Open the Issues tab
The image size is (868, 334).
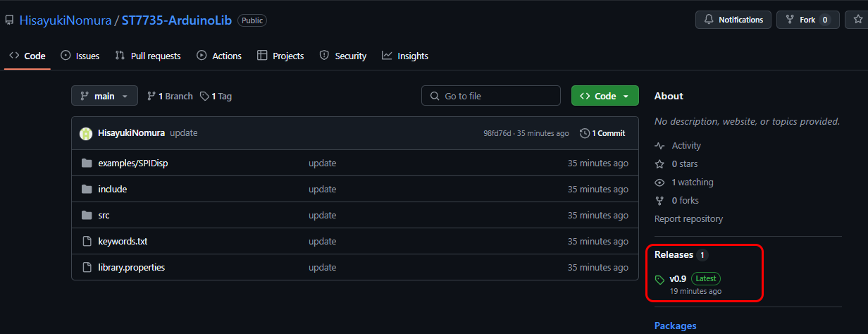point(80,56)
